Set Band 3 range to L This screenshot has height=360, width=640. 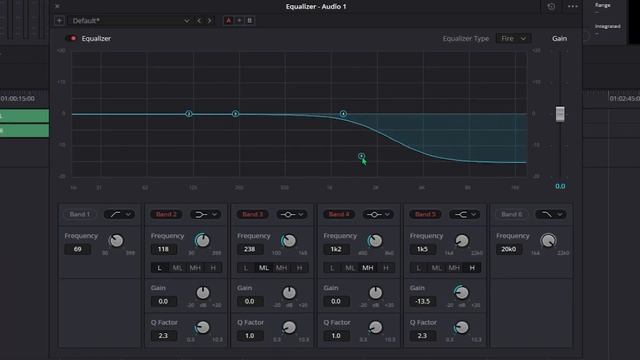(x=246, y=268)
